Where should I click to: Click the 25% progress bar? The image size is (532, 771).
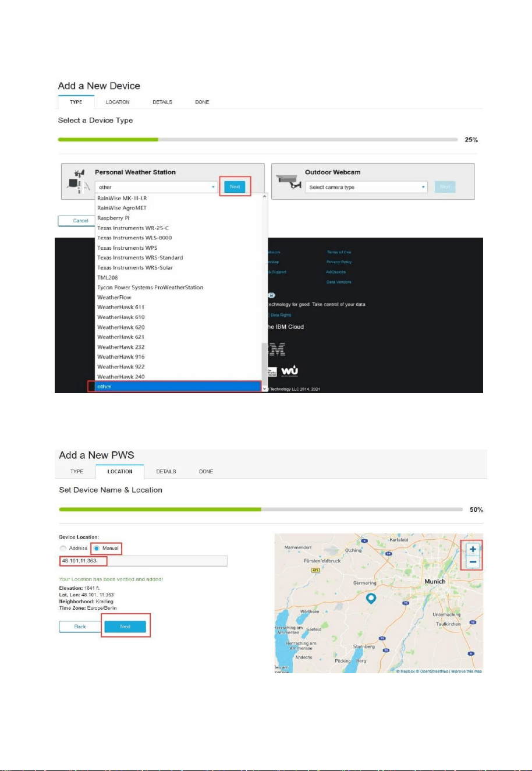pyautogui.click(x=258, y=140)
